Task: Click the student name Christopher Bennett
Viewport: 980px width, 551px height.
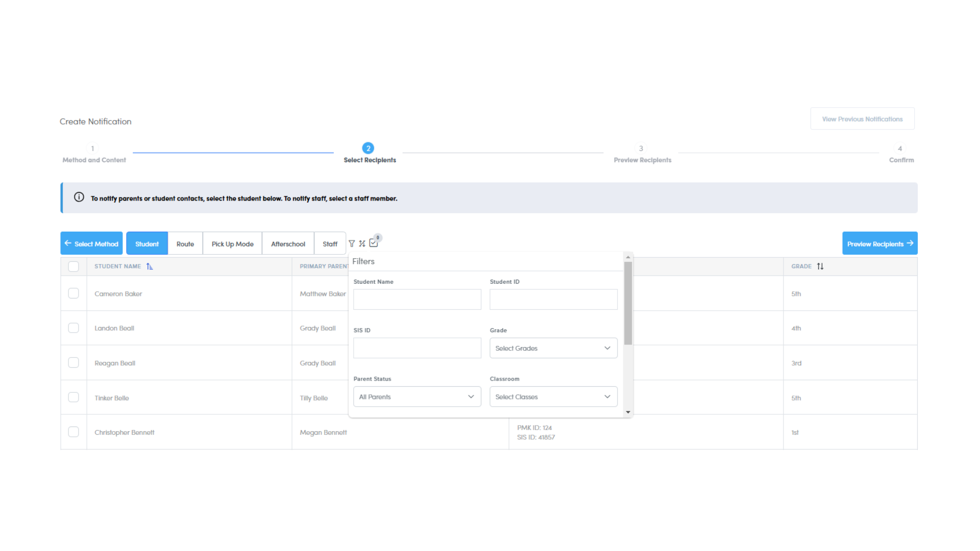Action: tap(125, 432)
